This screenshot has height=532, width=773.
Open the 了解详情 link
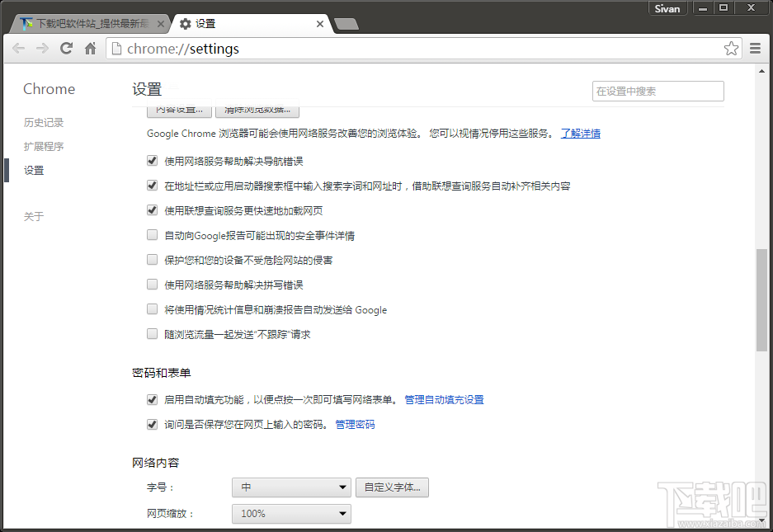580,133
